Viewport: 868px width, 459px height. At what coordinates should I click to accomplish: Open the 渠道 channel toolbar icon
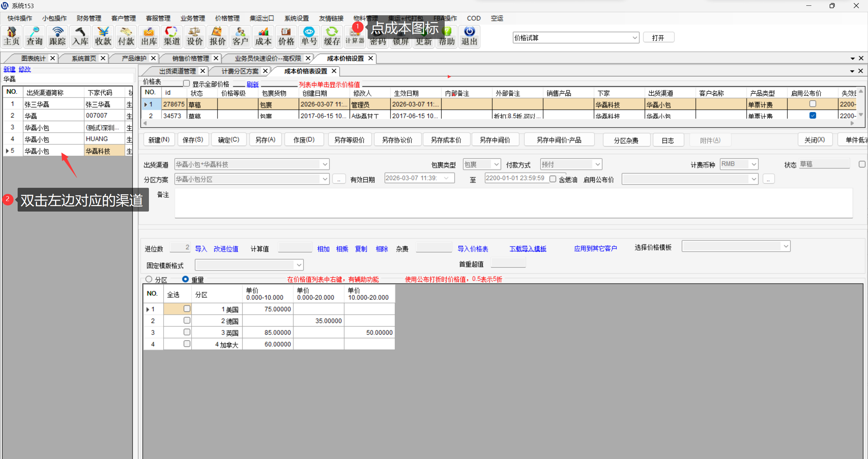172,36
